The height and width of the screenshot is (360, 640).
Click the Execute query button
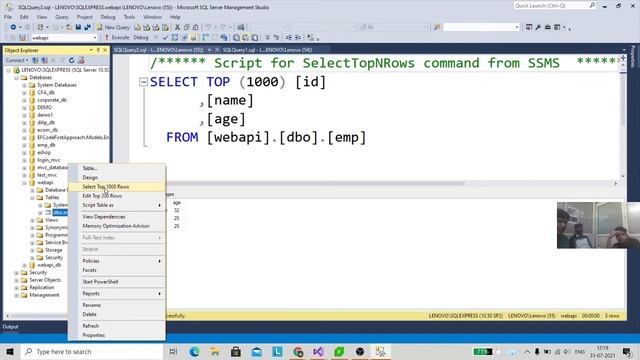116,38
